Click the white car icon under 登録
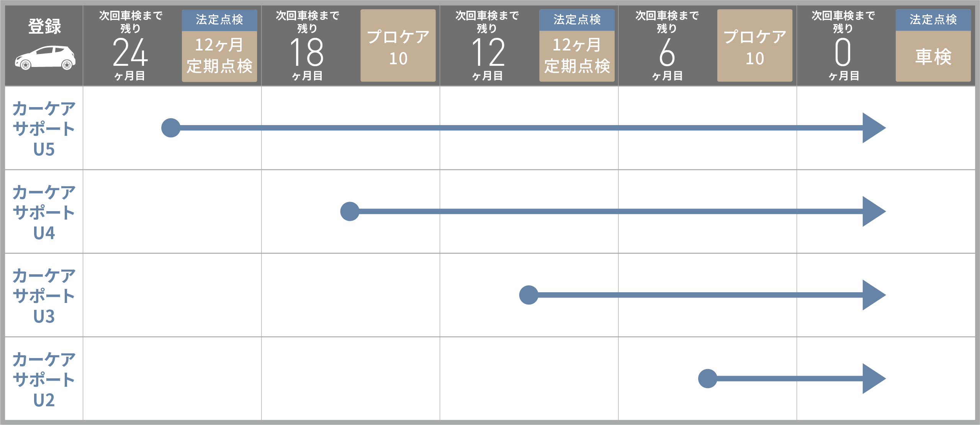The image size is (980, 425). click(45, 58)
